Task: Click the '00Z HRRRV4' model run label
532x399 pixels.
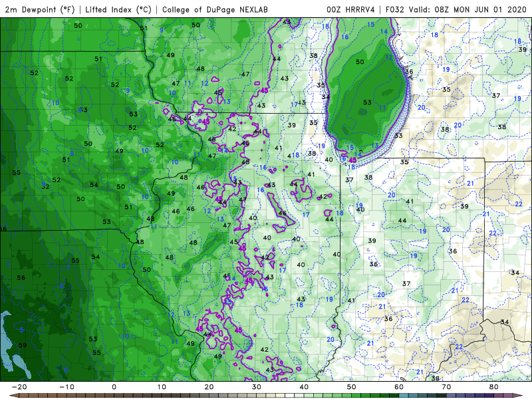Action: 350,9
